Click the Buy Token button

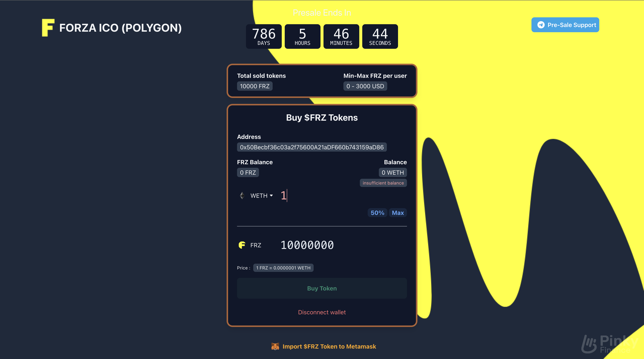pyautogui.click(x=322, y=288)
